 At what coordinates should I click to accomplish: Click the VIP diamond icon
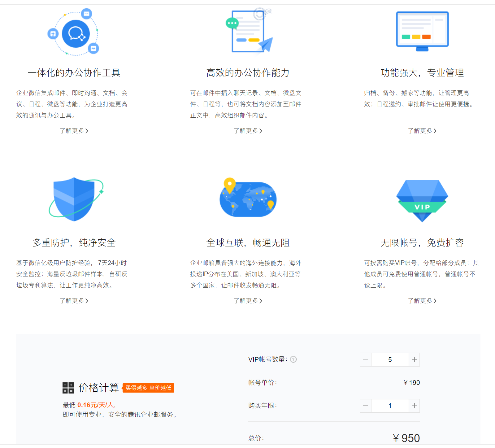(x=422, y=200)
